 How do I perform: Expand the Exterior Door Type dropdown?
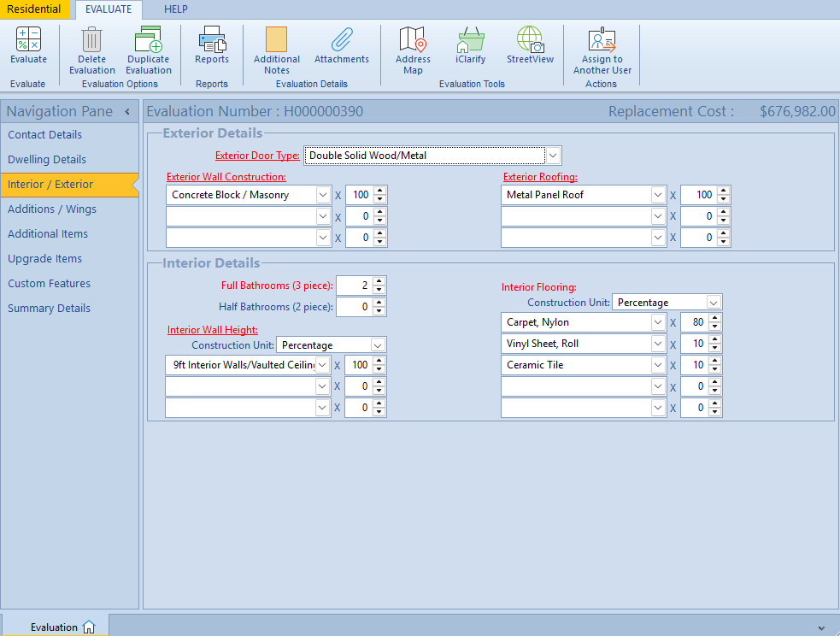[x=553, y=156]
